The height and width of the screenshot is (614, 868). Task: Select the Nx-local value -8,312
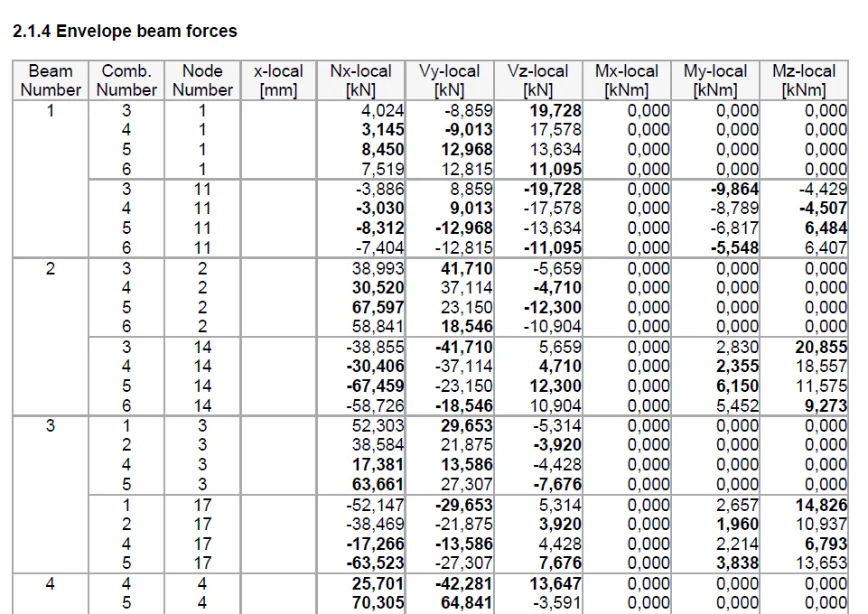coord(379,228)
